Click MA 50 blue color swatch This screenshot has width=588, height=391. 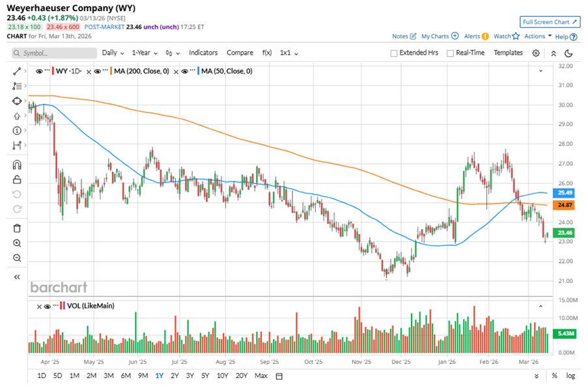[199, 71]
